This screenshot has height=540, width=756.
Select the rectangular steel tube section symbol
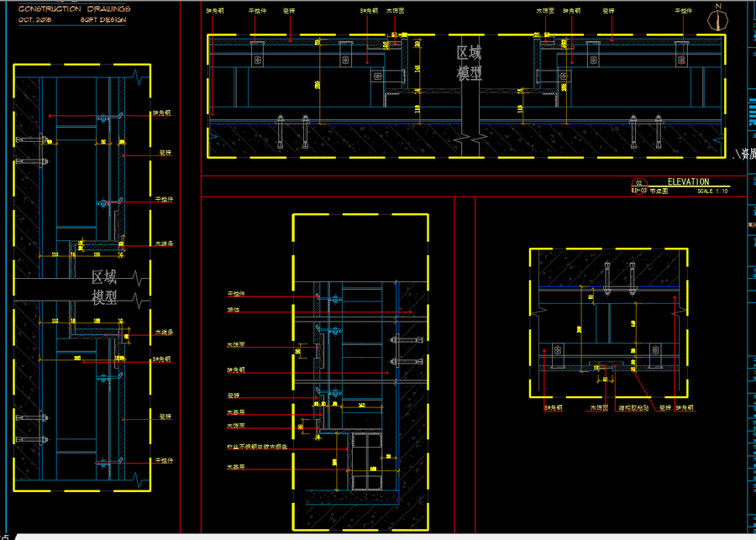click(x=367, y=461)
